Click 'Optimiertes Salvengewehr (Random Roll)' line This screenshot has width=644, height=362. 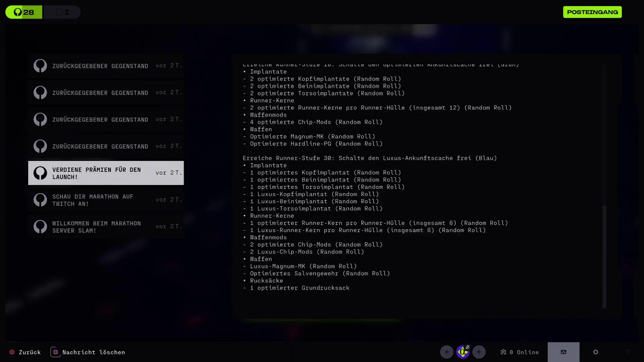316,274
